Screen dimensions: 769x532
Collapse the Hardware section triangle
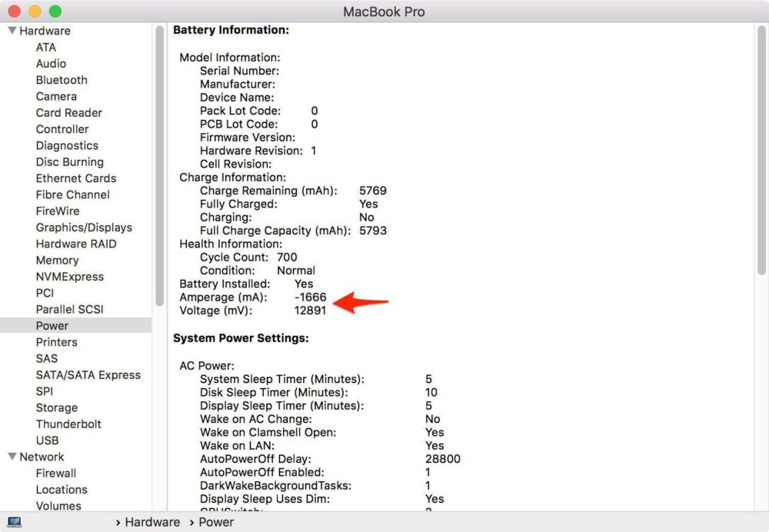[12, 31]
